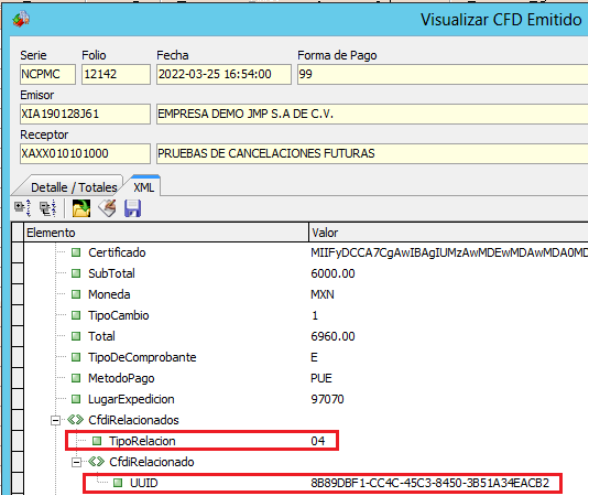Select the UUID tree row
The height and width of the screenshot is (497, 590).
[322, 483]
